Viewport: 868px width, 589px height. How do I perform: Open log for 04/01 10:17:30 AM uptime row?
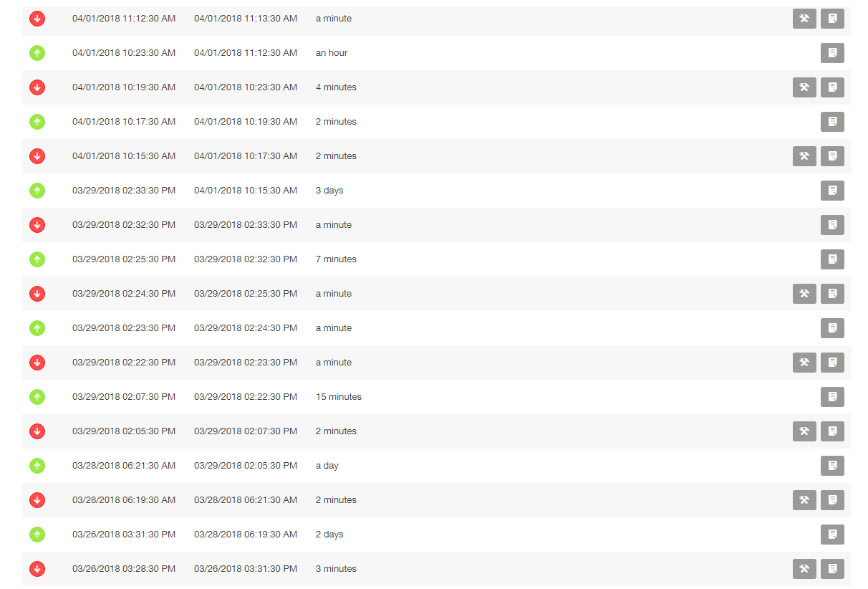point(832,122)
